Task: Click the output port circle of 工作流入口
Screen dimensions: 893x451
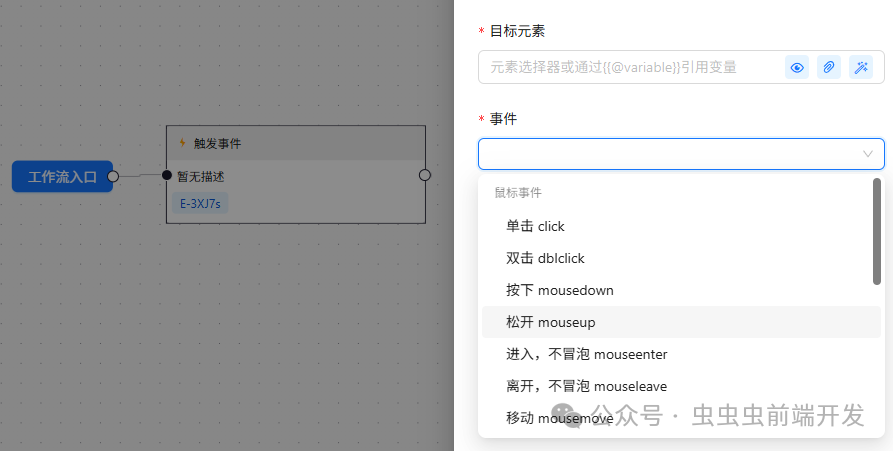Action: pyautogui.click(x=113, y=177)
